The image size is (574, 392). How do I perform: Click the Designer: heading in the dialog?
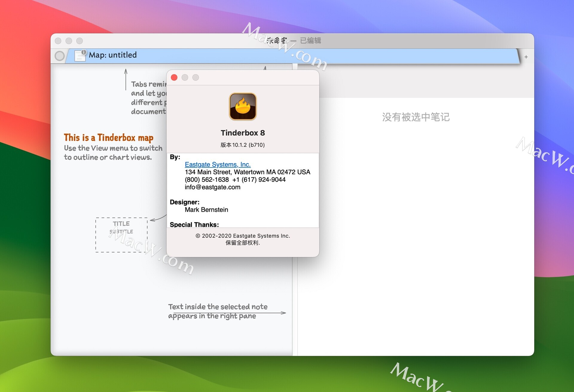[184, 202]
